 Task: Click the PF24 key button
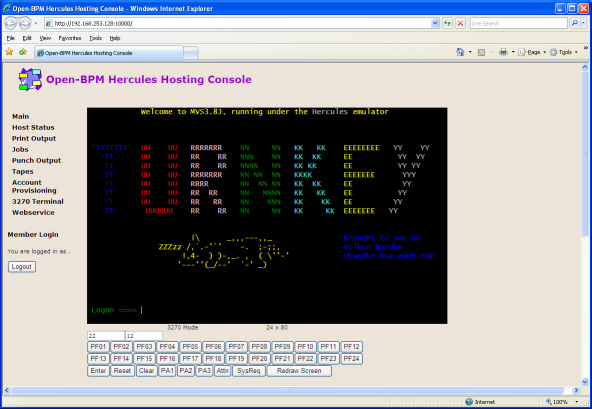[352, 359]
